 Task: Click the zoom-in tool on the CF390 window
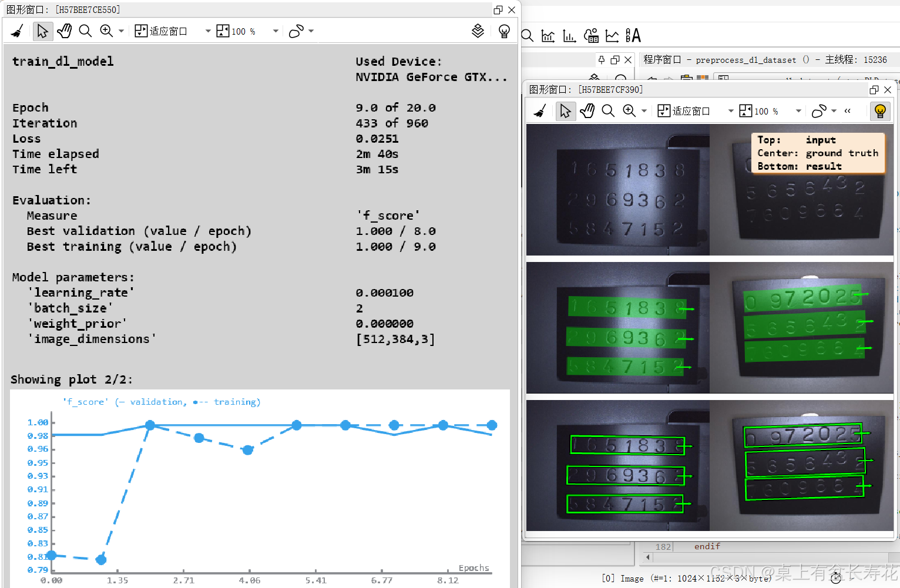tap(629, 110)
